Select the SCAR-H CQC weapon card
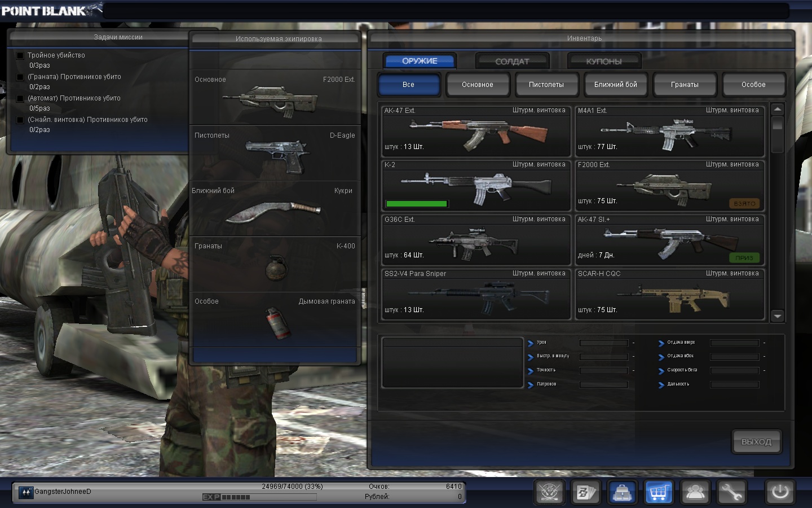The height and width of the screenshot is (508, 812). point(670,295)
